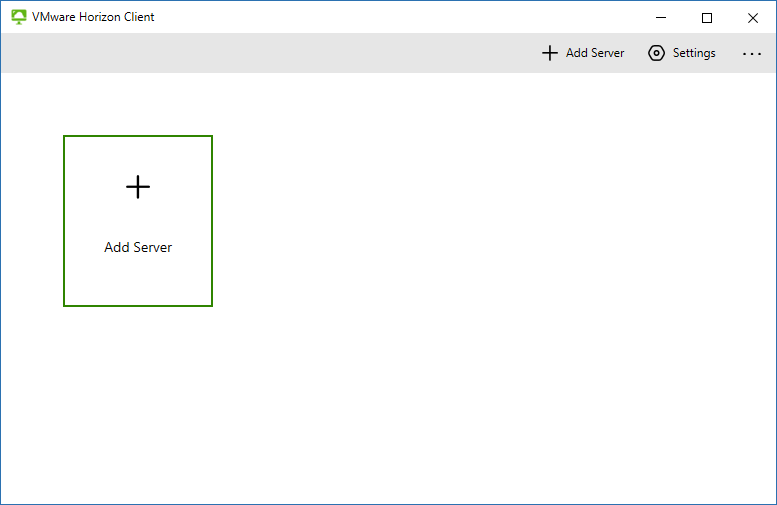The width and height of the screenshot is (777, 505).
Task: Click the Add Server plus icon in the toolbar
Action: click(x=550, y=53)
